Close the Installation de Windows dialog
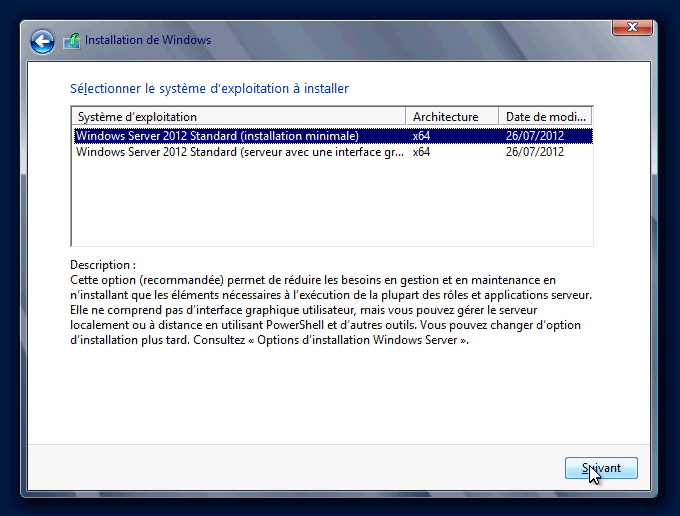680x516 pixels. (x=632, y=27)
